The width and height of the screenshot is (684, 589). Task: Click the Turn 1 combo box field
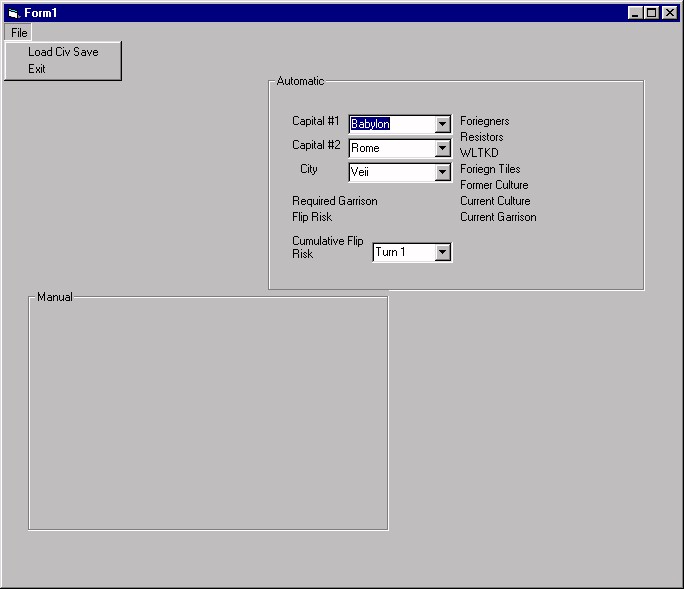point(404,252)
